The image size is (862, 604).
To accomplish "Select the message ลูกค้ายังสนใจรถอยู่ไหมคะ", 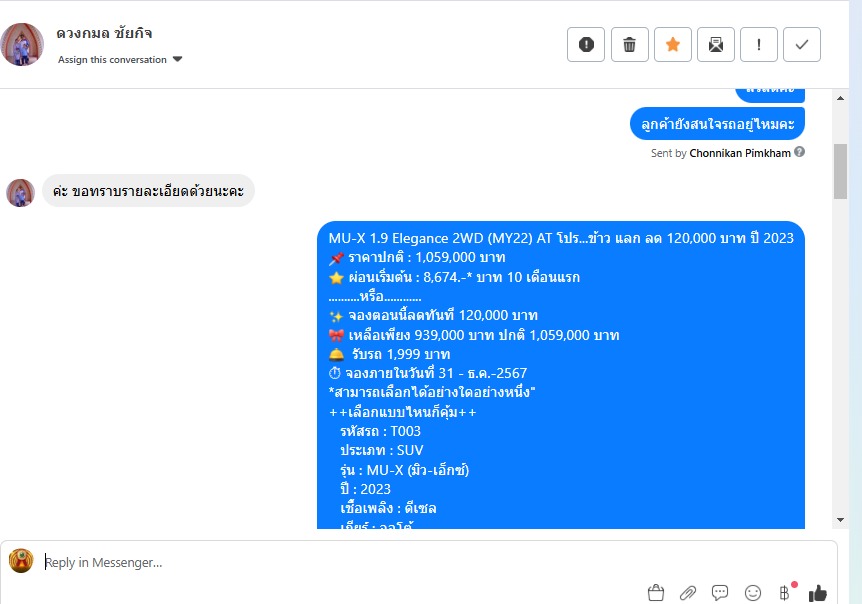I will click(717, 124).
